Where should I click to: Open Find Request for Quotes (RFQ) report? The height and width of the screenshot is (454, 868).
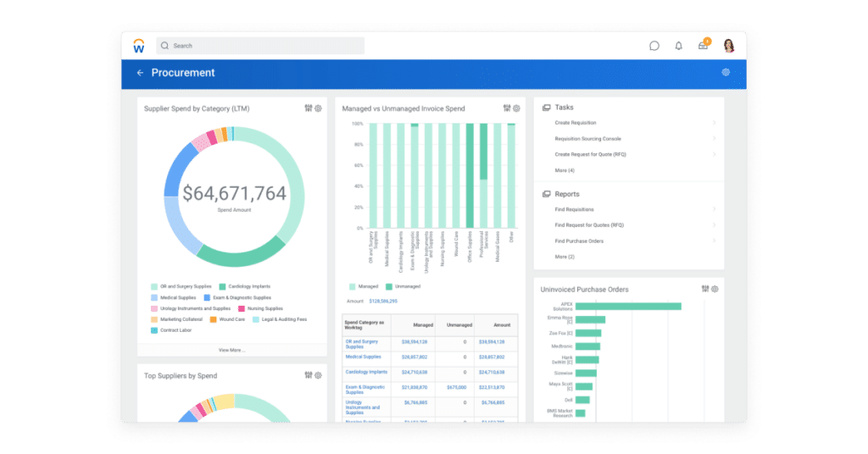click(x=589, y=225)
